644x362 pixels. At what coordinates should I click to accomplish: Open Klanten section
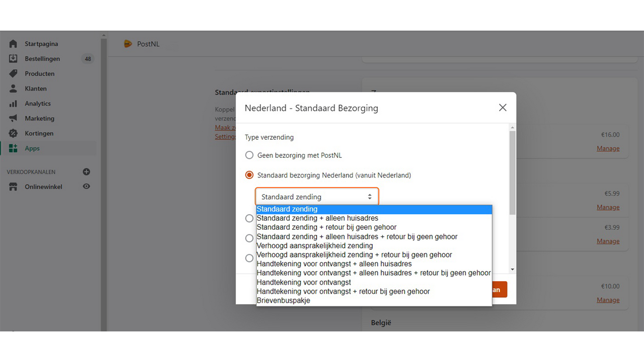[36, 88]
